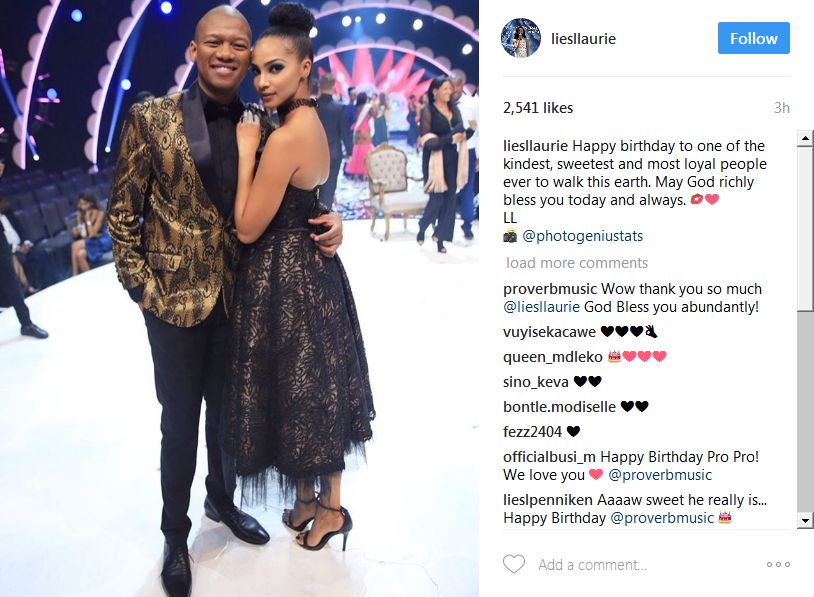814x597 pixels.
Task: Open queen_mdleko commenter profile
Action: [553, 357]
